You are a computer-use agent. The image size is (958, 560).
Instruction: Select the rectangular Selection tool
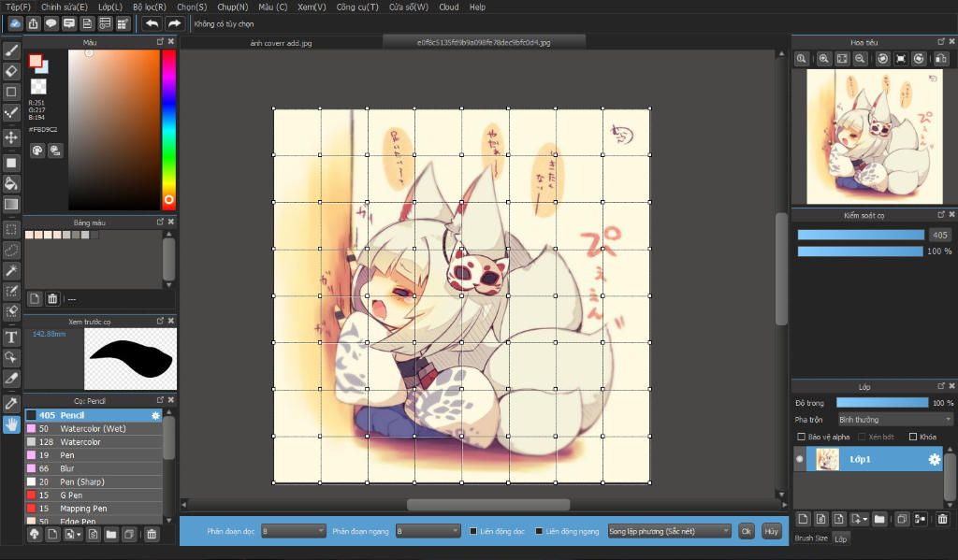(x=11, y=230)
